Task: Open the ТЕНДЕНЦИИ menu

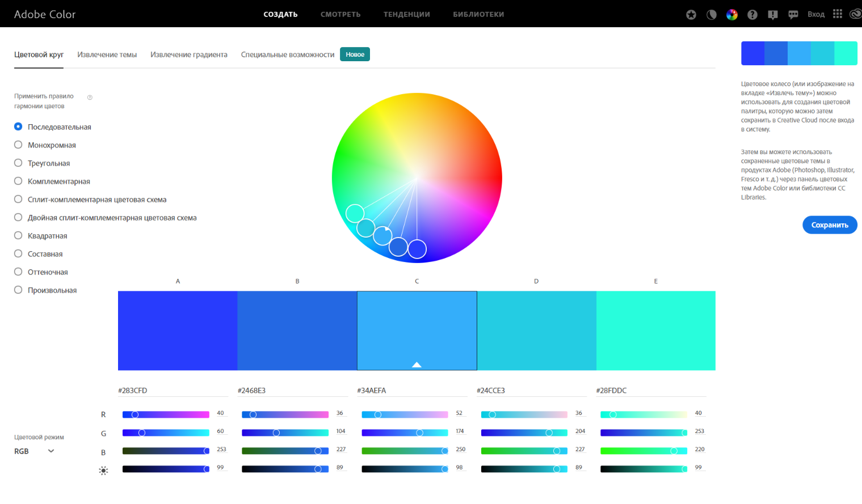Action: (407, 14)
